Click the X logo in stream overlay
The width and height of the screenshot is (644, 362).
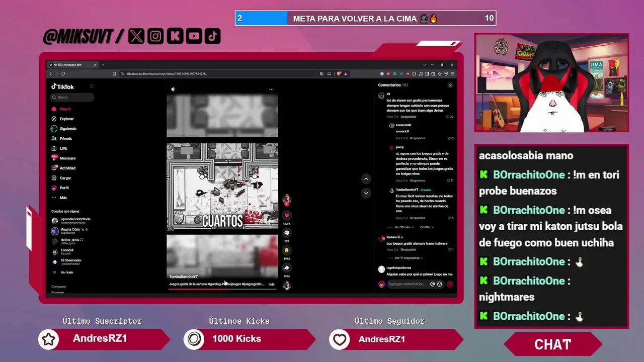point(136,36)
